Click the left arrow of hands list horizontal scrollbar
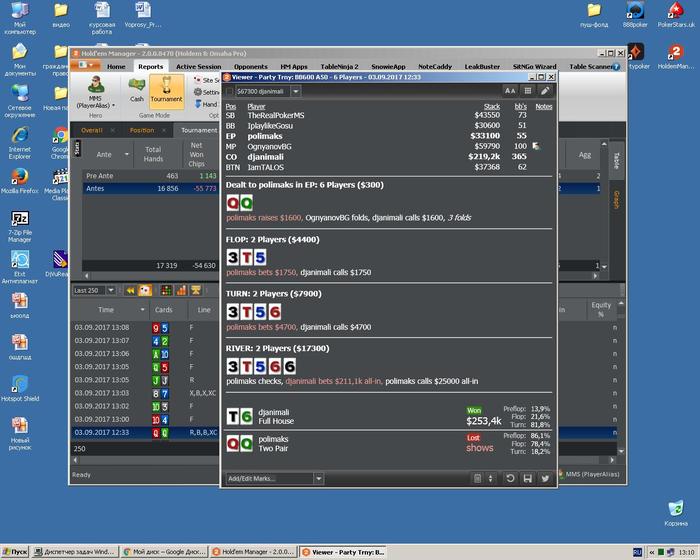The image size is (700, 560). click(75, 460)
